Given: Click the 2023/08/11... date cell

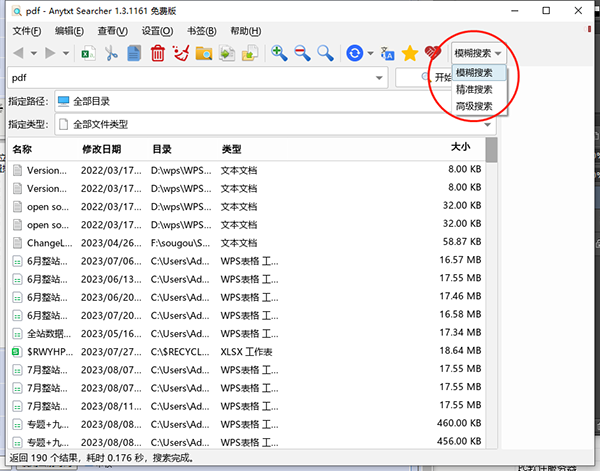Looking at the screenshot, I should click(x=111, y=406).
